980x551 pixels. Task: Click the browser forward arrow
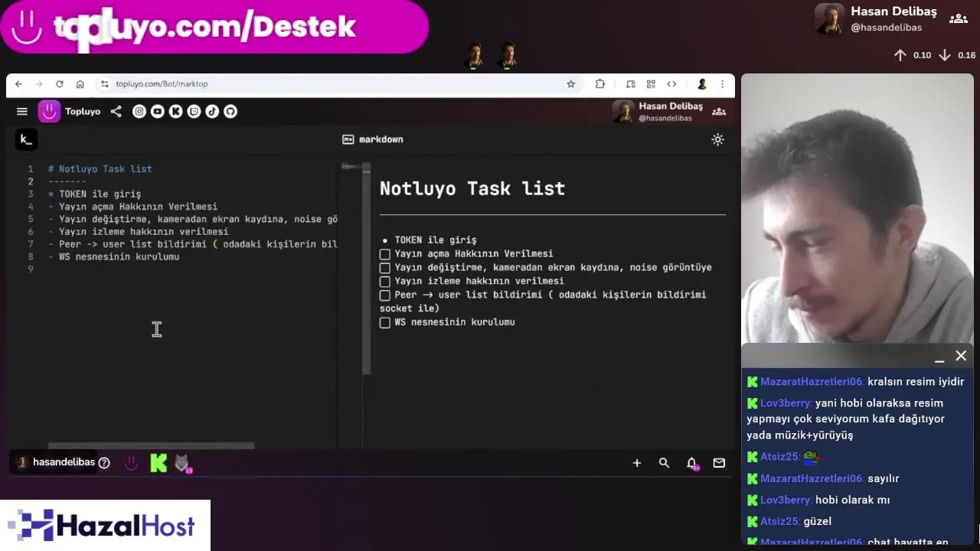click(x=38, y=84)
